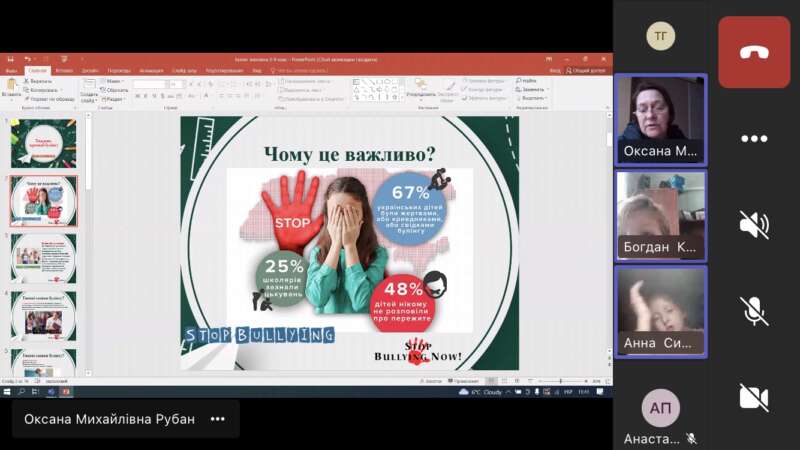Screen dimensions: 800x450
Task: Select the АП participant avatar
Action: coord(660,408)
